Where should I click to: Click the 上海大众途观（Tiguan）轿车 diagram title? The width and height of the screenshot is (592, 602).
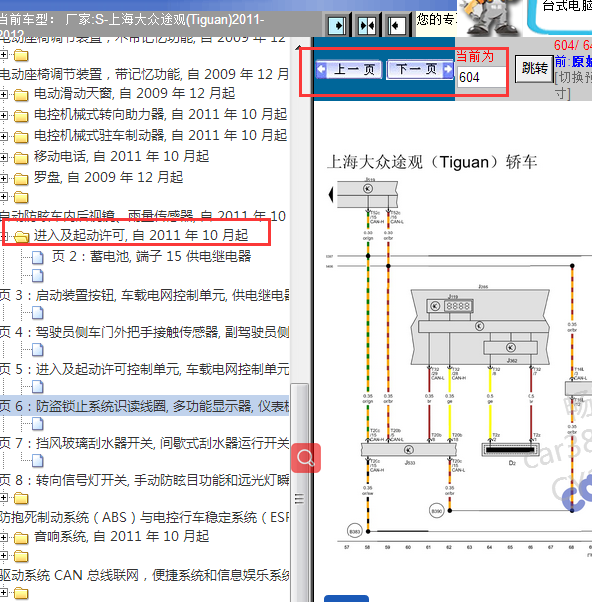click(432, 162)
